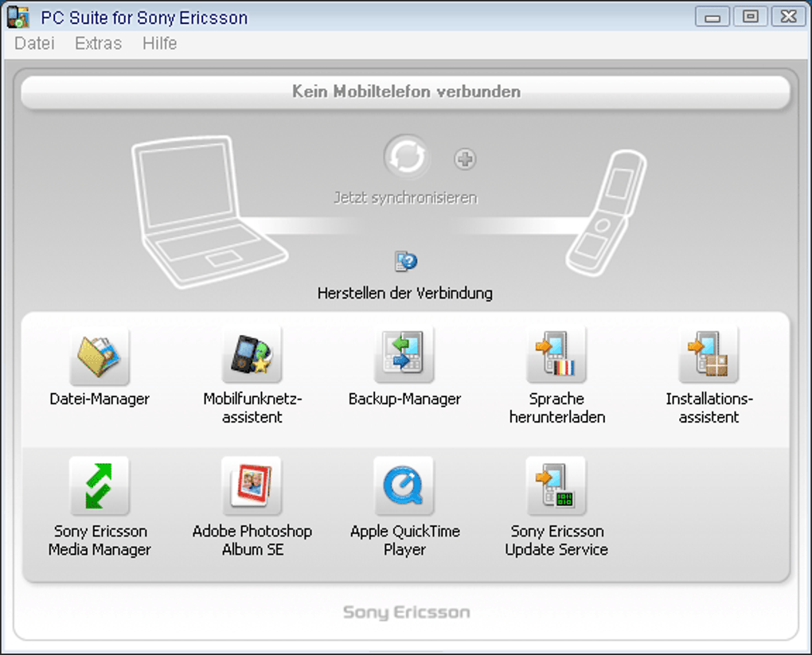Image resolution: width=812 pixels, height=655 pixels.
Task: Start the Installations-assistent icon
Action: tap(709, 356)
